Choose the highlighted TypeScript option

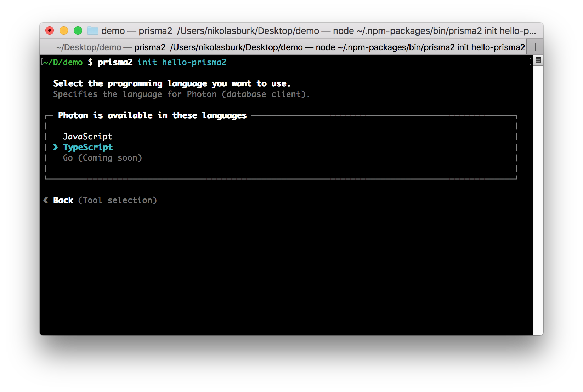tap(88, 147)
